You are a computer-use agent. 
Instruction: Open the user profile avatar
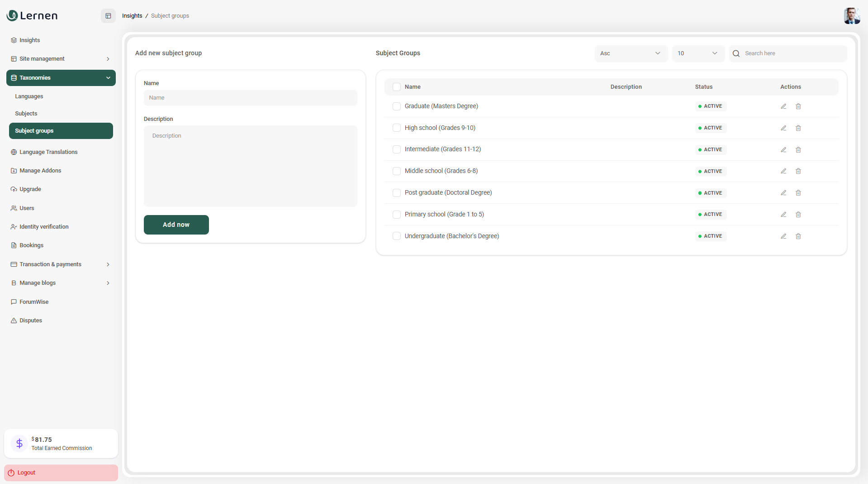click(x=852, y=16)
